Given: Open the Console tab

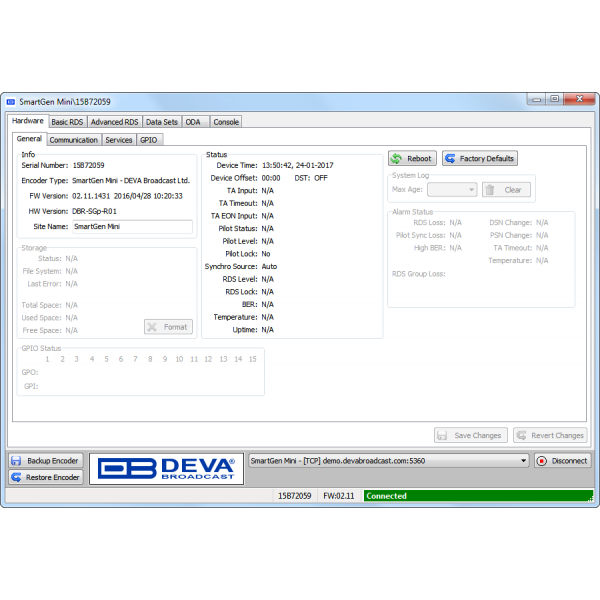Looking at the screenshot, I should click(x=226, y=122).
